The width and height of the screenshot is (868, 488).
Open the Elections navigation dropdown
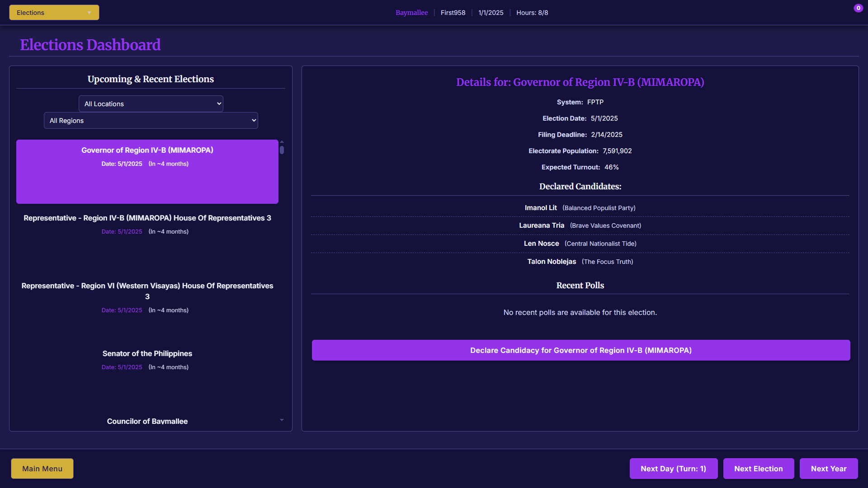point(54,13)
